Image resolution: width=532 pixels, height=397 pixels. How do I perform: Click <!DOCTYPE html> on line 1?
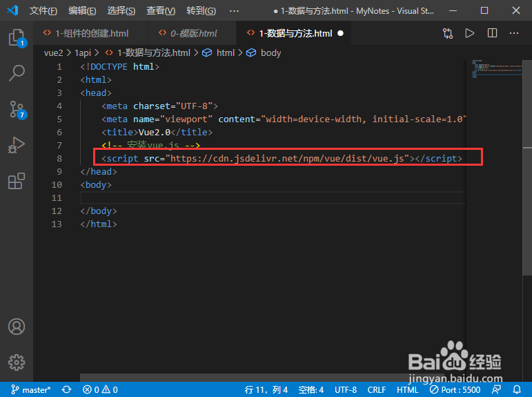[x=120, y=66]
